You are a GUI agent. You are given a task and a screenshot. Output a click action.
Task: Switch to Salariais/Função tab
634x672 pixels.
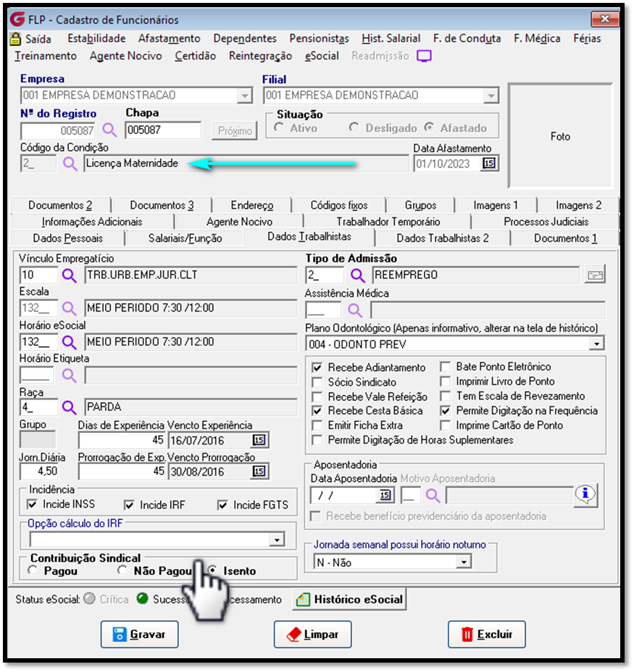point(185,238)
